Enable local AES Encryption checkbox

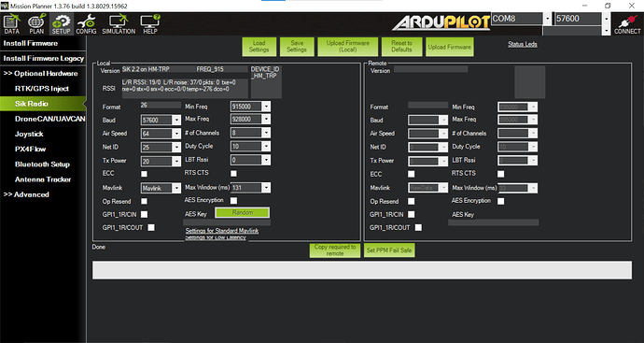coord(233,201)
